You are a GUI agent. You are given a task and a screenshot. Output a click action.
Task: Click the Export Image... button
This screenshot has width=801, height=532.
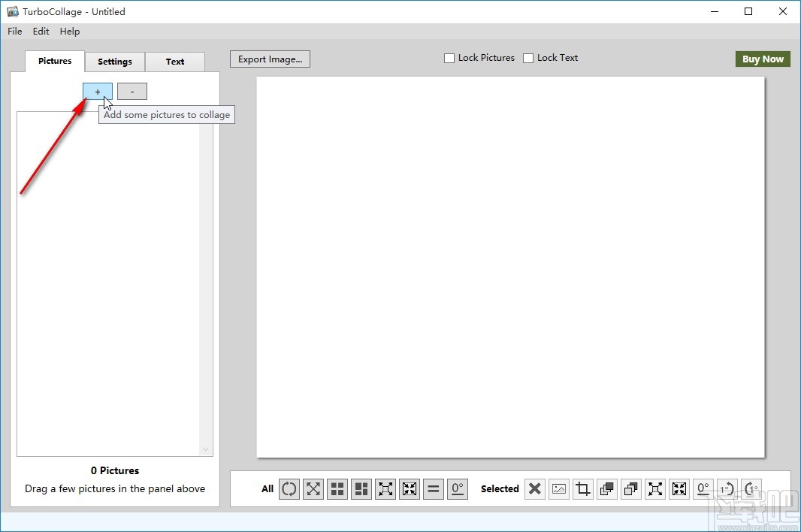point(270,59)
